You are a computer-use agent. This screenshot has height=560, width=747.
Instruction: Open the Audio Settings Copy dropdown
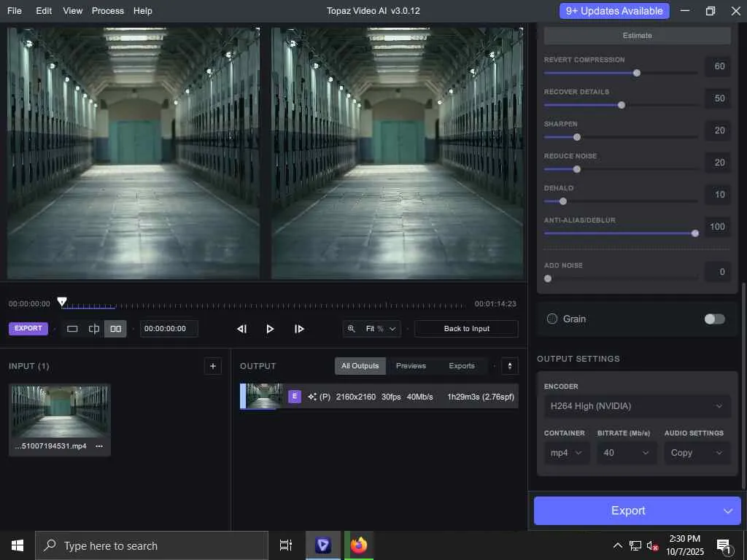(697, 453)
